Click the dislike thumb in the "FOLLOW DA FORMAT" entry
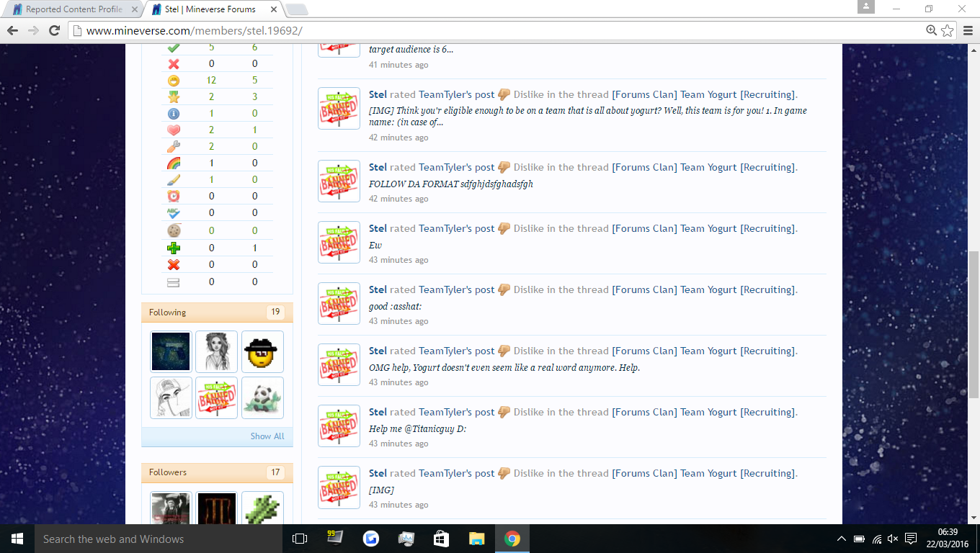 click(504, 167)
